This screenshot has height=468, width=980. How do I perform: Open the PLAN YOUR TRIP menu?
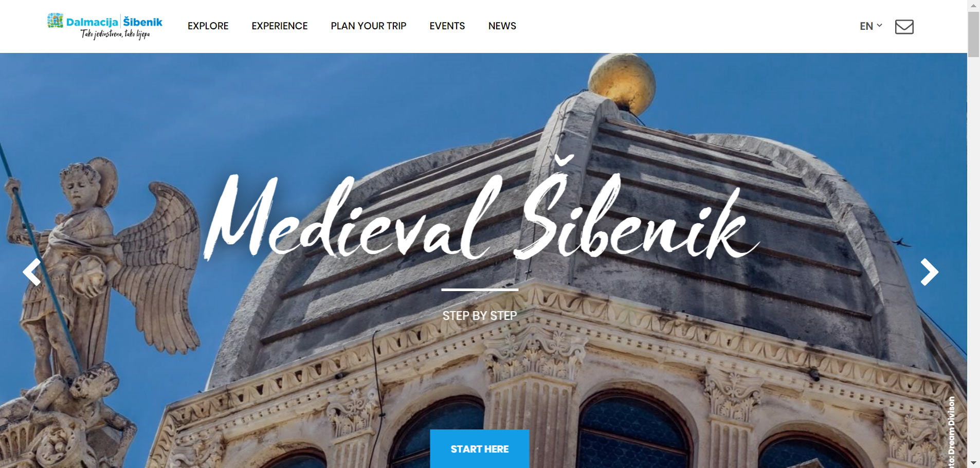click(369, 26)
